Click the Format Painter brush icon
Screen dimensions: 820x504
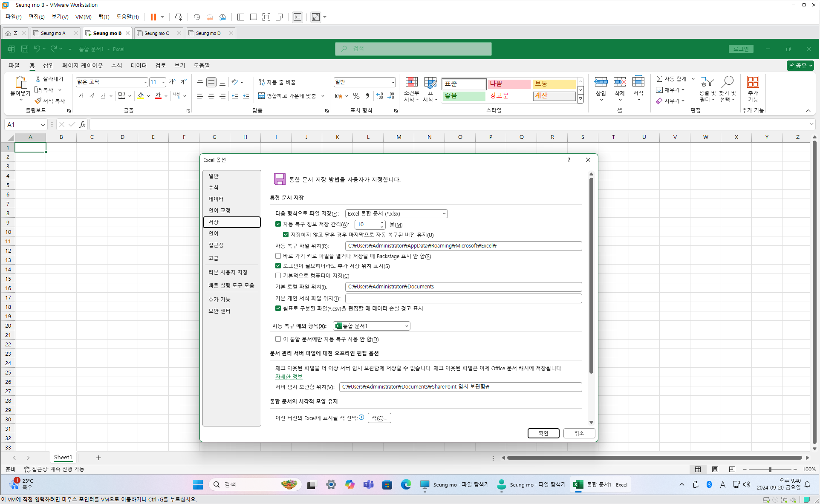[x=38, y=101]
